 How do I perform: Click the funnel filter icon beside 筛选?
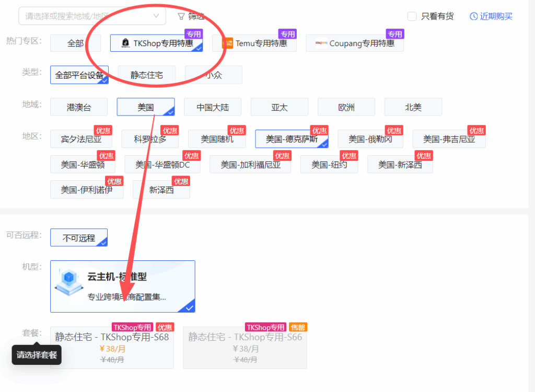181,16
